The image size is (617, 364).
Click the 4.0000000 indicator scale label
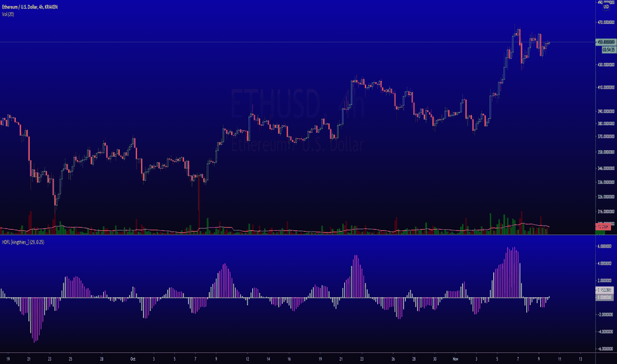(x=605, y=263)
